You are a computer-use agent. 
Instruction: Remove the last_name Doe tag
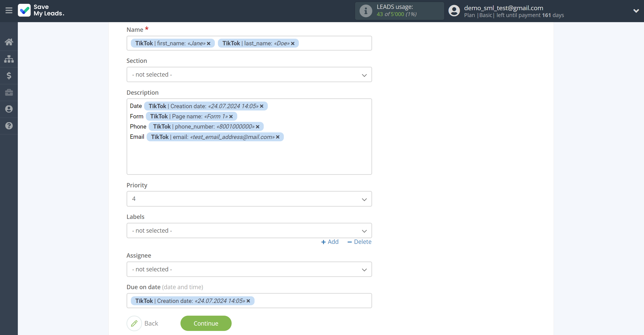click(293, 44)
